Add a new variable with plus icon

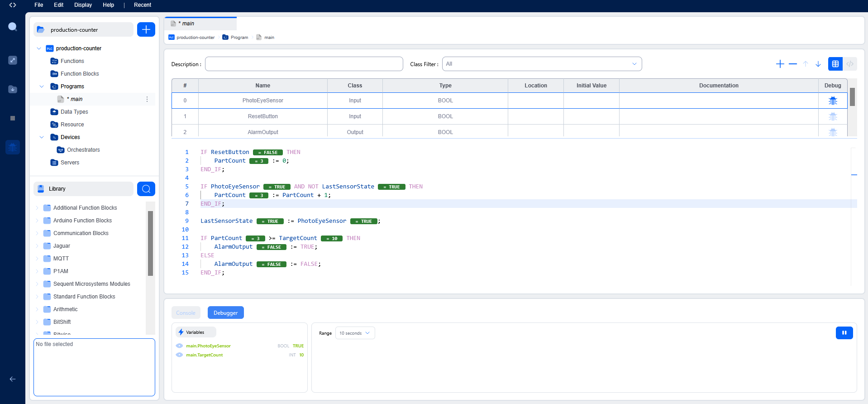pyautogui.click(x=780, y=64)
